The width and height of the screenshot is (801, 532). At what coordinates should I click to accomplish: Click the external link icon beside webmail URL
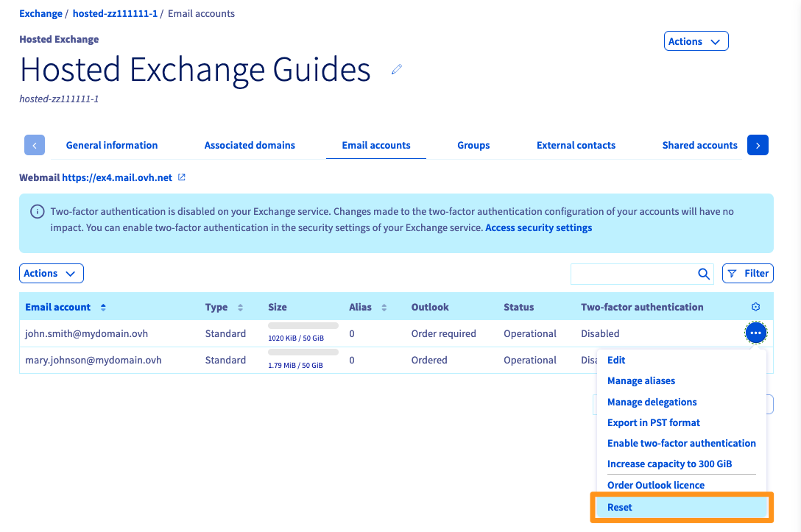(x=182, y=177)
